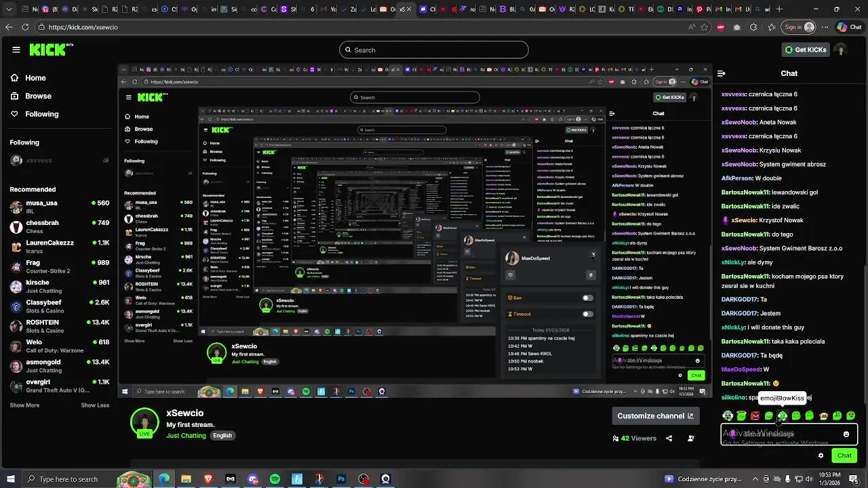This screenshot has width=868, height=488.
Task: Click the KICK logo
Action: [52, 49]
